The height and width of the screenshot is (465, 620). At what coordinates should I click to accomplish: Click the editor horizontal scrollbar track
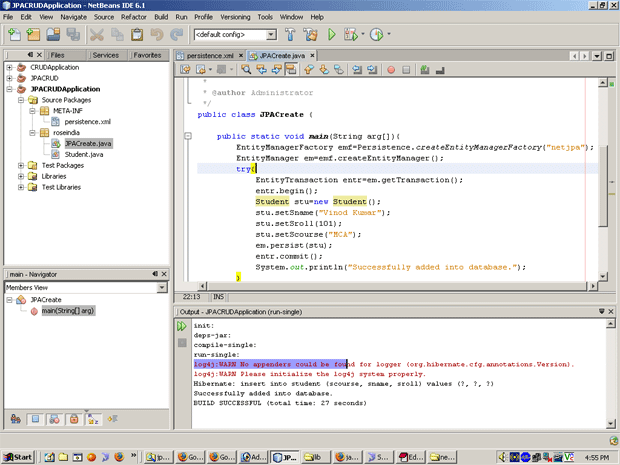coord(397,286)
